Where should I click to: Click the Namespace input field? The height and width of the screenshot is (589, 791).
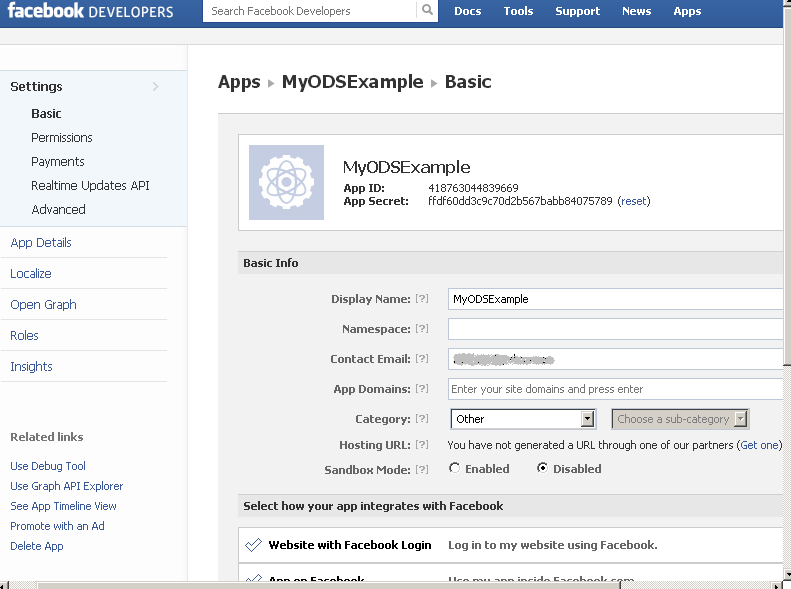[x=614, y=329]
